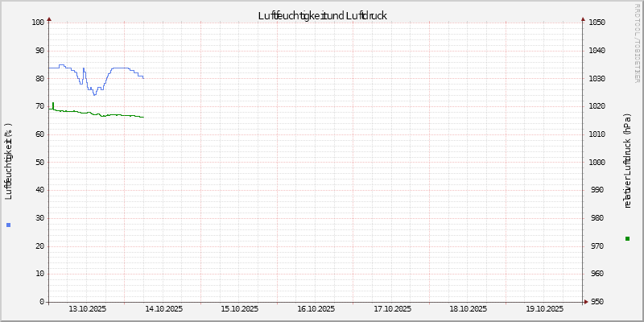Click the 100 tick on the humidity axis

(x=37, y=23)
